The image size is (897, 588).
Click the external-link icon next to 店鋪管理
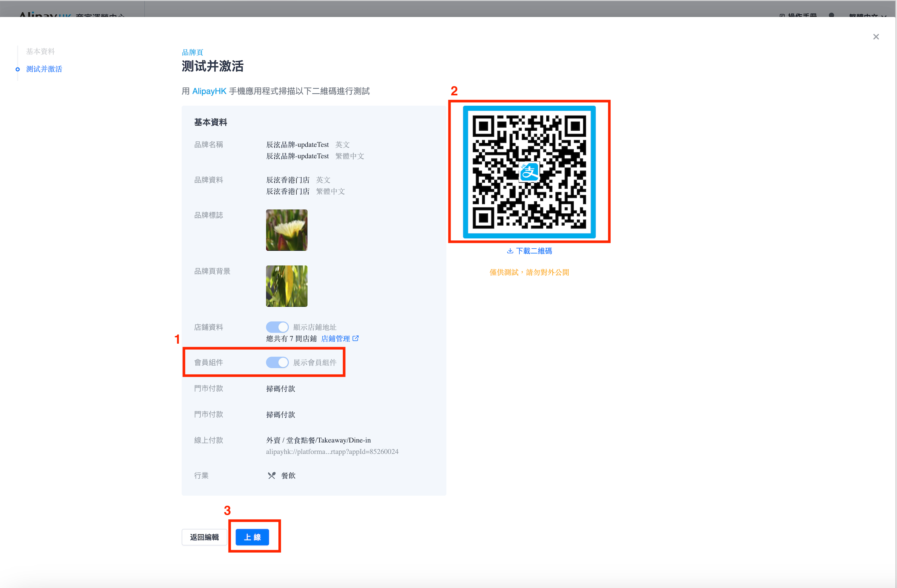(x=356, y=338)
